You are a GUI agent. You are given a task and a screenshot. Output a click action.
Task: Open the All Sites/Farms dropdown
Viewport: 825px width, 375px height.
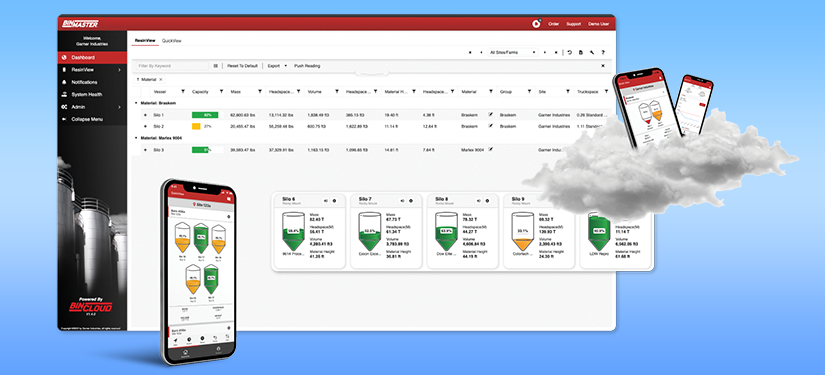513,52
